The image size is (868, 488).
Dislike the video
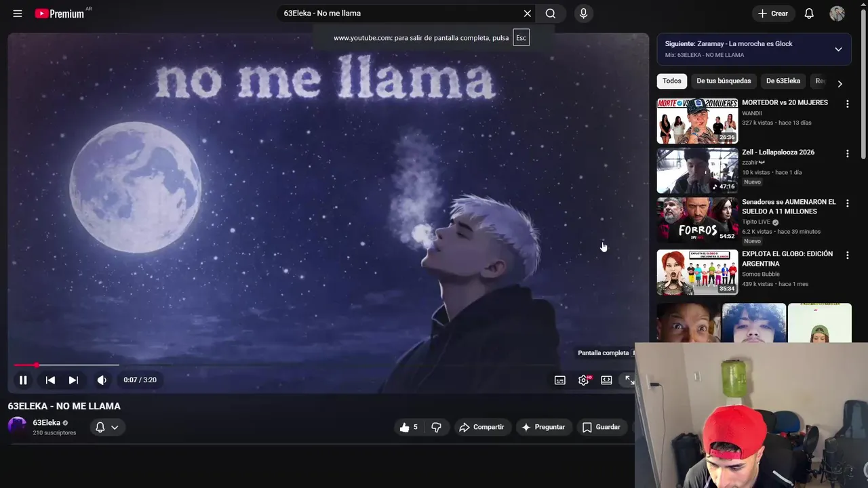(437, 427)
